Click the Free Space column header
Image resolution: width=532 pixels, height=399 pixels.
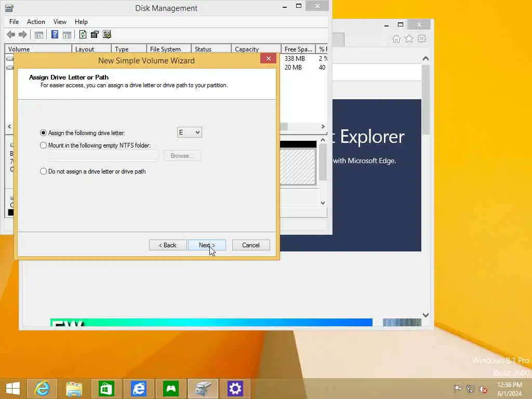click(298, 49)
